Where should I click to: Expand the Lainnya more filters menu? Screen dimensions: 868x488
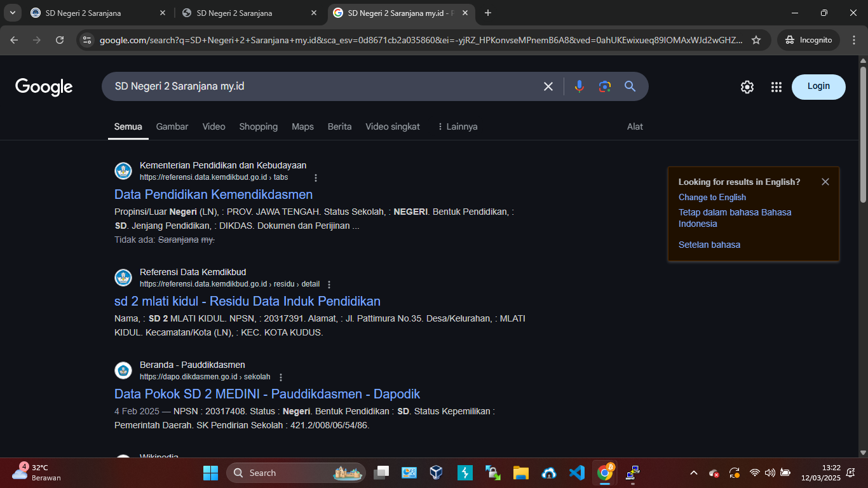tap(457, 126)
